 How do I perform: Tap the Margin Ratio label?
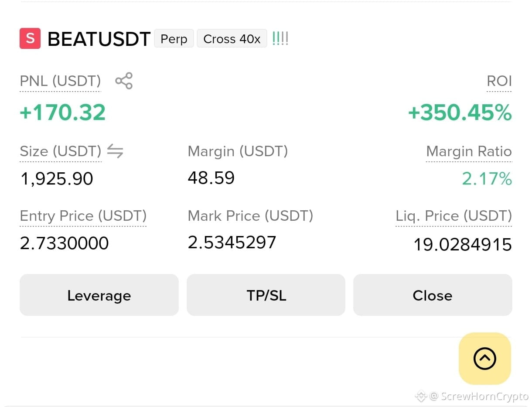[469, 151]
